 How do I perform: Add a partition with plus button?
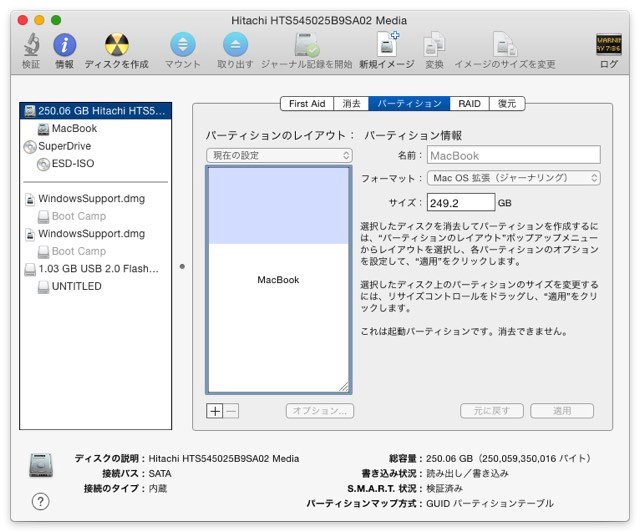point(215,411)
